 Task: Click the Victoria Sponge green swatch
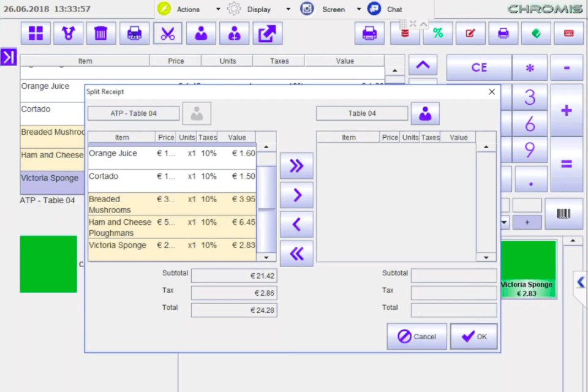[x=527, y=269]
